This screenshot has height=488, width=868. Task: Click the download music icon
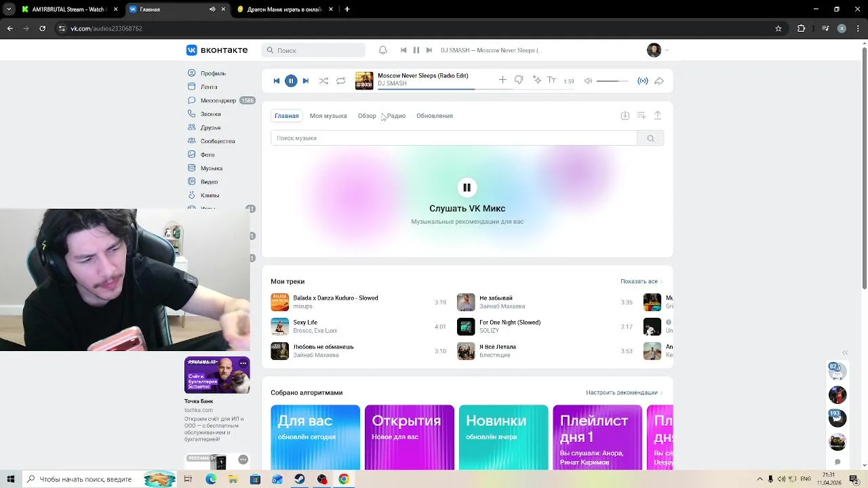pos(625,116)
